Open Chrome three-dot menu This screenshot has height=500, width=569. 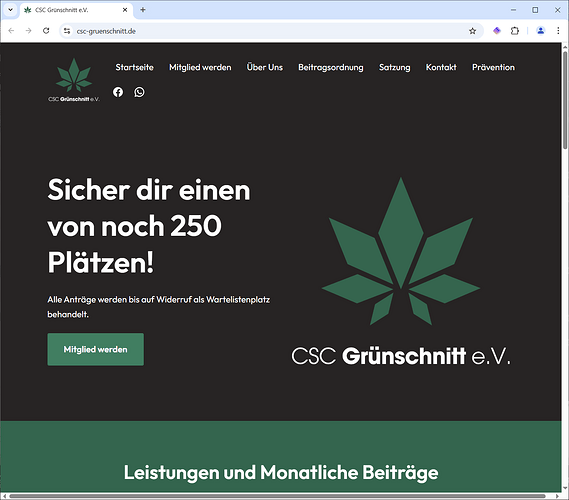[558, 31]
